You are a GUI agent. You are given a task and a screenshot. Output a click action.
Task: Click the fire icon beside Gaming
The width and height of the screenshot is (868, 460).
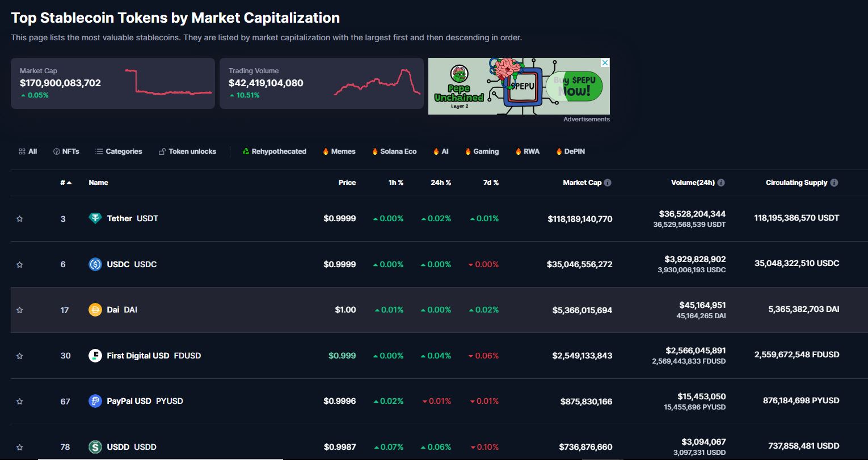point(468,151)
